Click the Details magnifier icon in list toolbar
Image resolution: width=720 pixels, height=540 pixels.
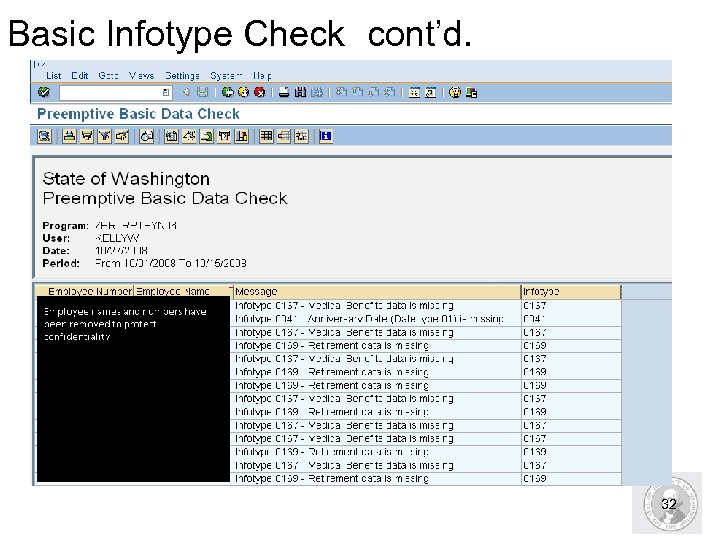(x=45, y=136)
